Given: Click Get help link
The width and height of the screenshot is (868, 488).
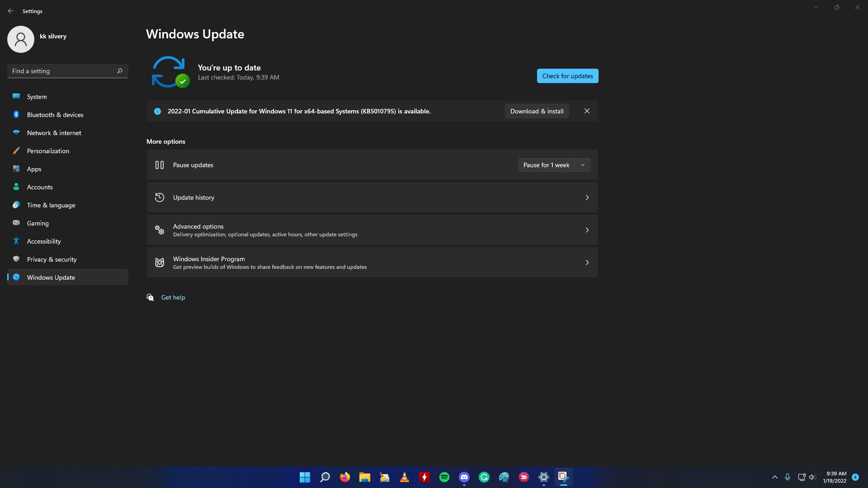Looking at the screenshot, I should pos(174,297).
